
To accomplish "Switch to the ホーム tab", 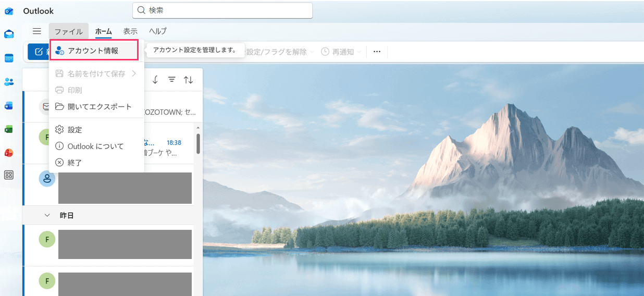I will coord(104,31).
